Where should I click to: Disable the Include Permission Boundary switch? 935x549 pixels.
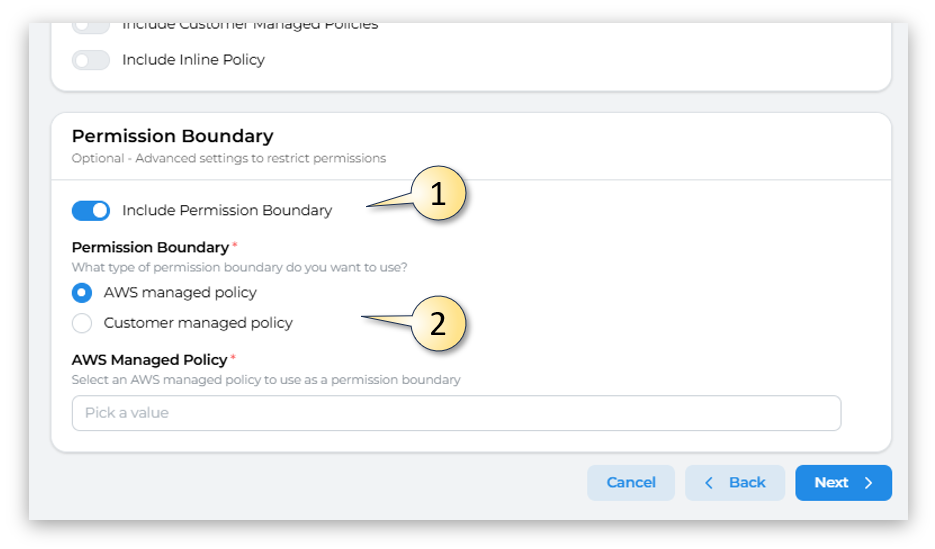(90, 211)
